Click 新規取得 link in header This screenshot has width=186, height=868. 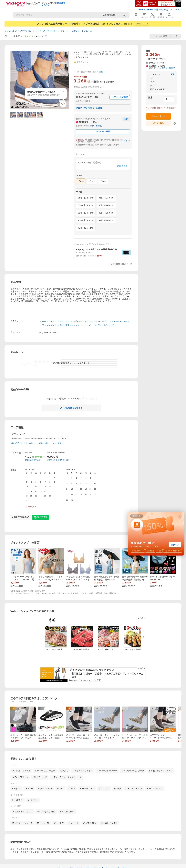click(61, 3)
